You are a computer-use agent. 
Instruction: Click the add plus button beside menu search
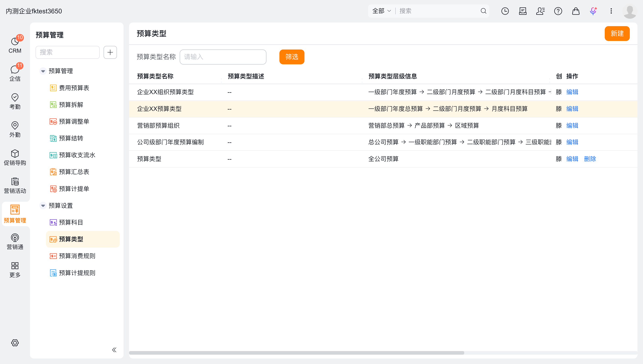[x=110, y=52]
